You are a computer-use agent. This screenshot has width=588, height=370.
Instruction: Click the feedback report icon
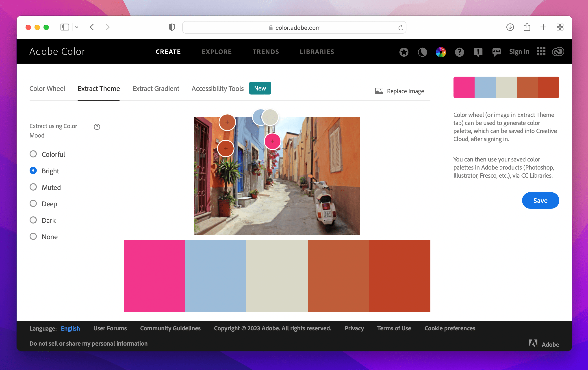tap(478, 52)
